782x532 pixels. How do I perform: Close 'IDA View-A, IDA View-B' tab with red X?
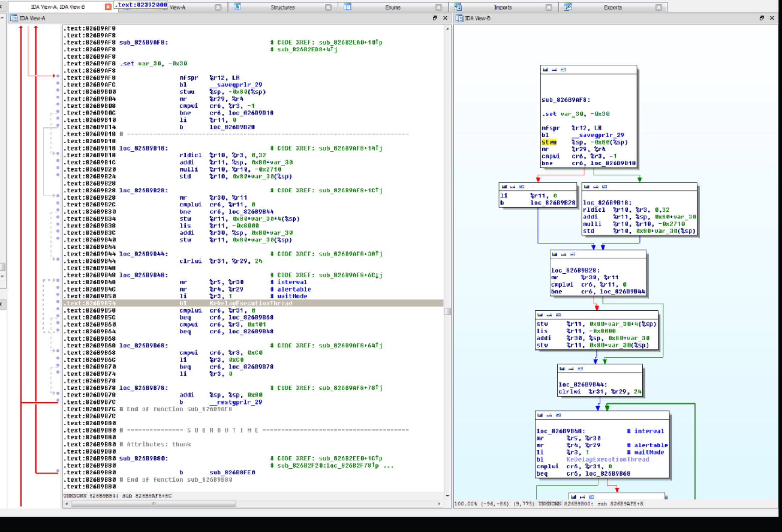pyautogui.click(x=108, y=7)
